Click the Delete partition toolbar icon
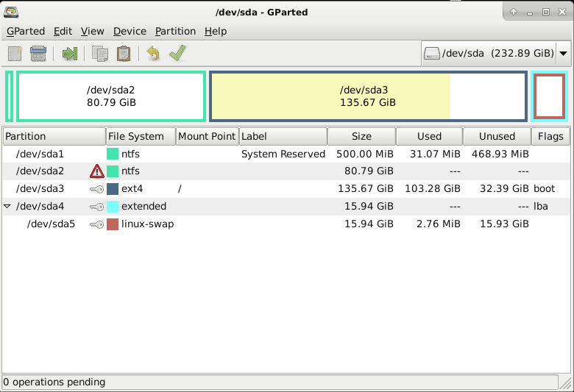This screenshot has width=574, height=392. 38,54
